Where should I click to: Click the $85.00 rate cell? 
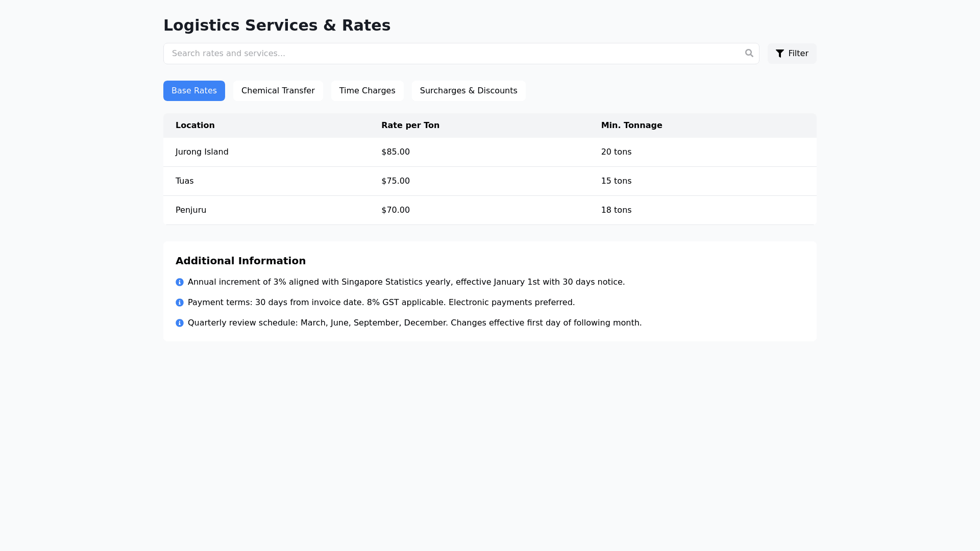(396, 152)
